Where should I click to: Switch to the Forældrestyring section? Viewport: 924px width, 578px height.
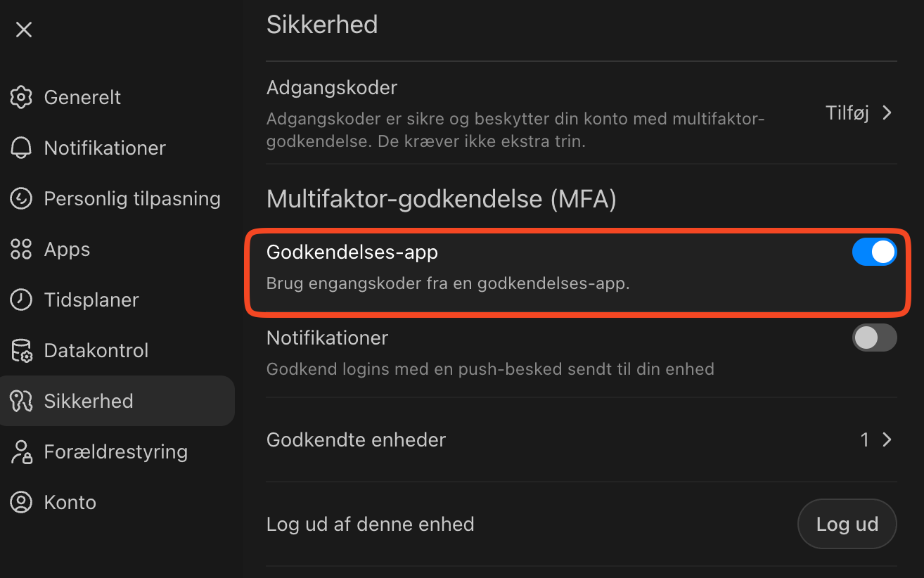[115, 451]
